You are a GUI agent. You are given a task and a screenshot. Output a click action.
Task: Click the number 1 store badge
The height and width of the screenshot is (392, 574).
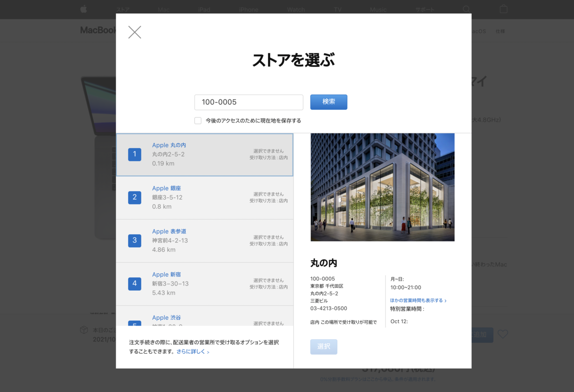(x=134, y=154)
